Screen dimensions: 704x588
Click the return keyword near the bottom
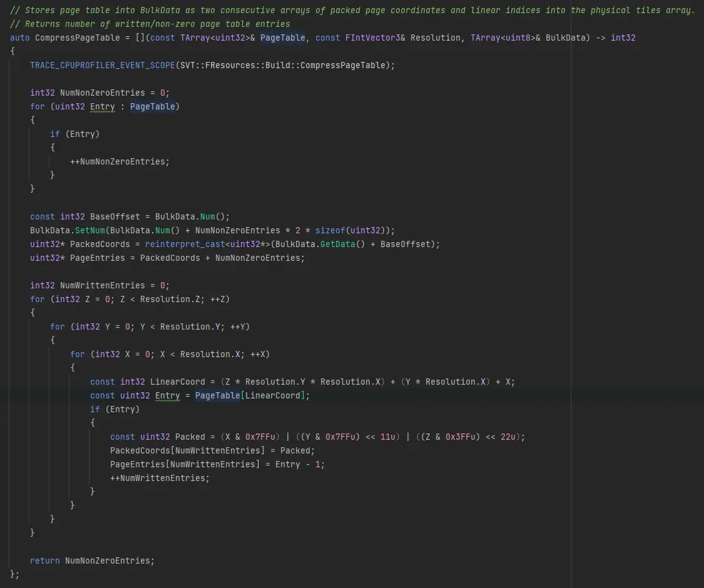coord(45,560)
